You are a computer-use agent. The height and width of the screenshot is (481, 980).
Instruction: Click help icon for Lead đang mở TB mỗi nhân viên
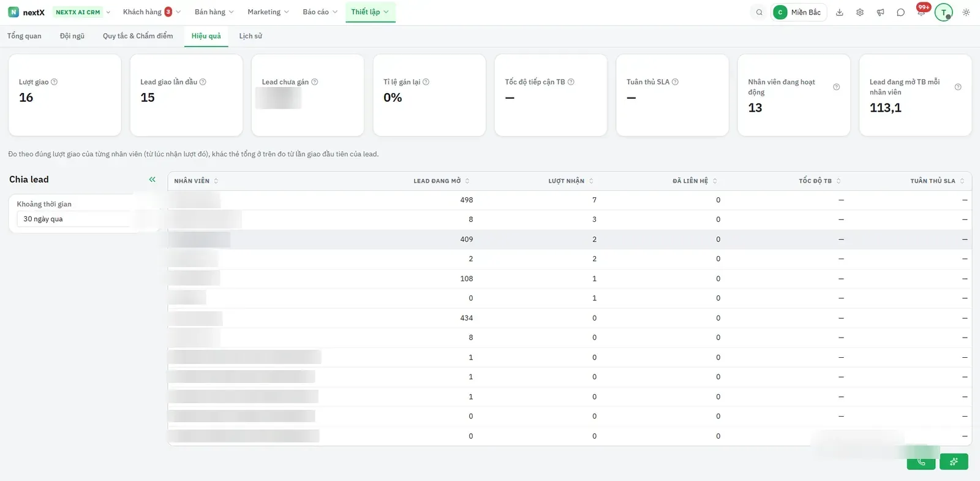coord(958,87)
